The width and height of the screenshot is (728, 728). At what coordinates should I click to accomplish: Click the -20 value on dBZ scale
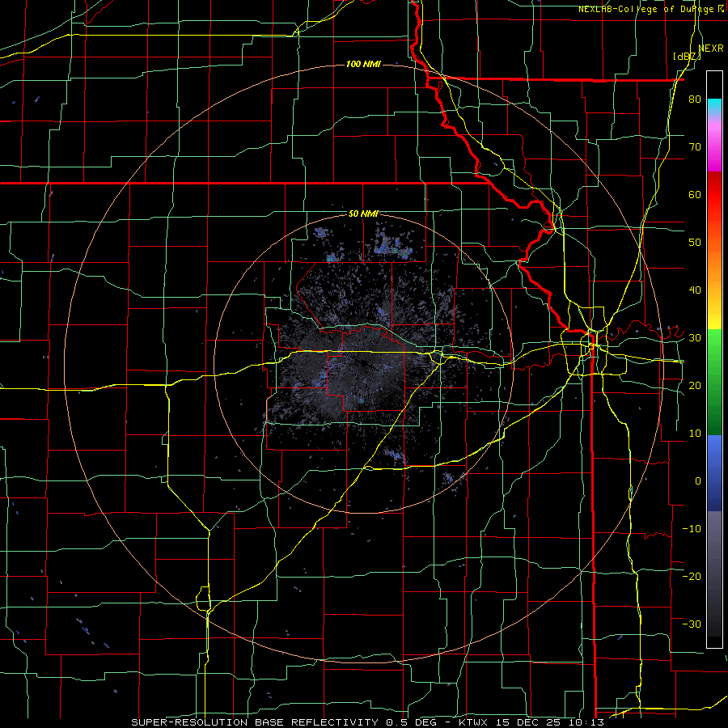coord(692,576)
